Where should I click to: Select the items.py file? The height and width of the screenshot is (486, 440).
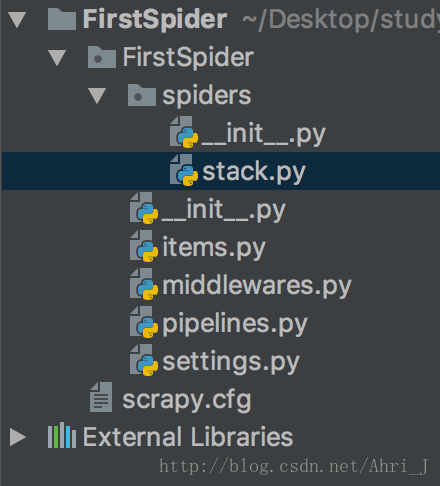tap(214, 248)
